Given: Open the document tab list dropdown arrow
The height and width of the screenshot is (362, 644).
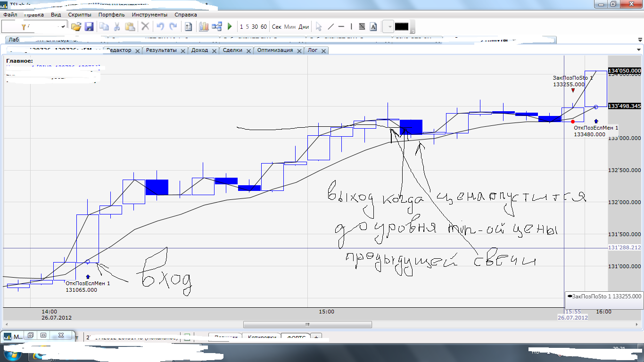Looking at the screenshot, I should coord(639,40).
